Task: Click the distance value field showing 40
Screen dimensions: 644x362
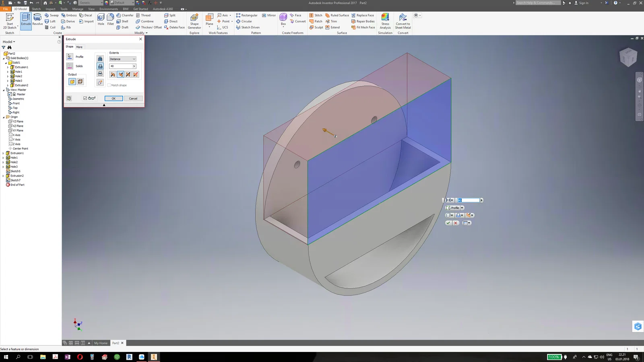Action: coord(121,66)
